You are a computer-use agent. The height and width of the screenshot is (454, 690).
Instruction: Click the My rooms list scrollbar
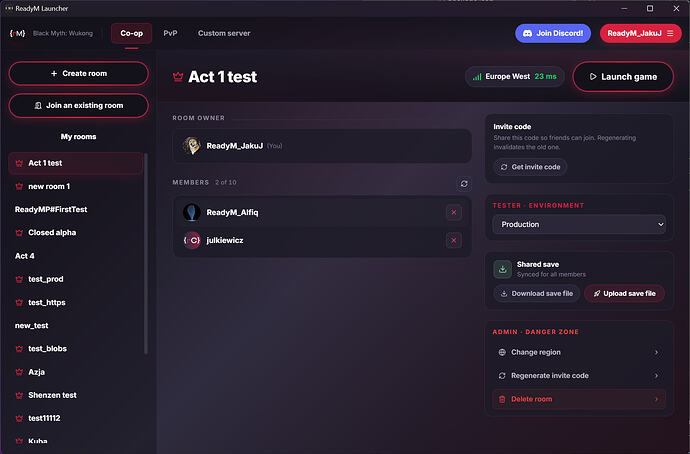click(x=146, y=254)
